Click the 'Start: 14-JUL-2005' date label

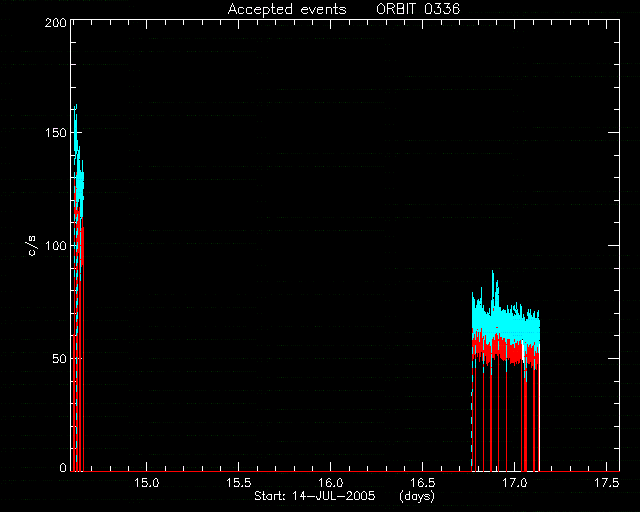coord(315,496)
